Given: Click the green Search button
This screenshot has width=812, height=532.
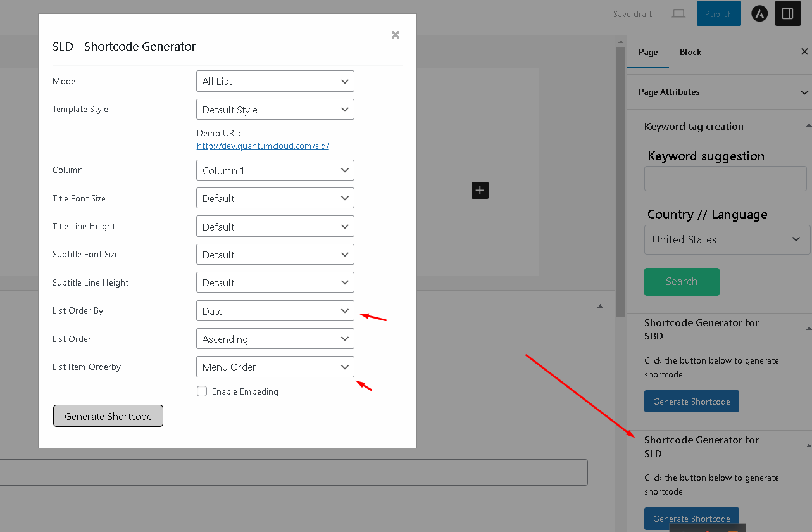Looking at the screenshot, I should point(682,282).
